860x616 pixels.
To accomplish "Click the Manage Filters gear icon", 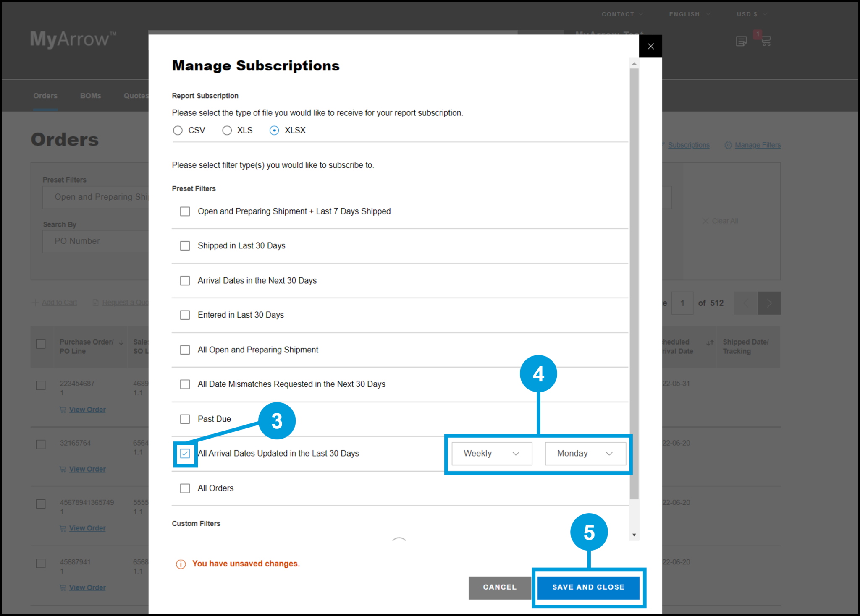I will [729, 145].
